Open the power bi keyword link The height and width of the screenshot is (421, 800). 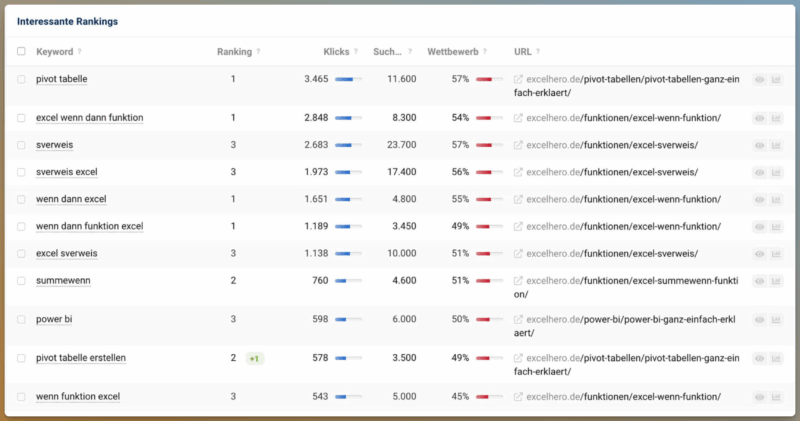click(x=54, y=319)
